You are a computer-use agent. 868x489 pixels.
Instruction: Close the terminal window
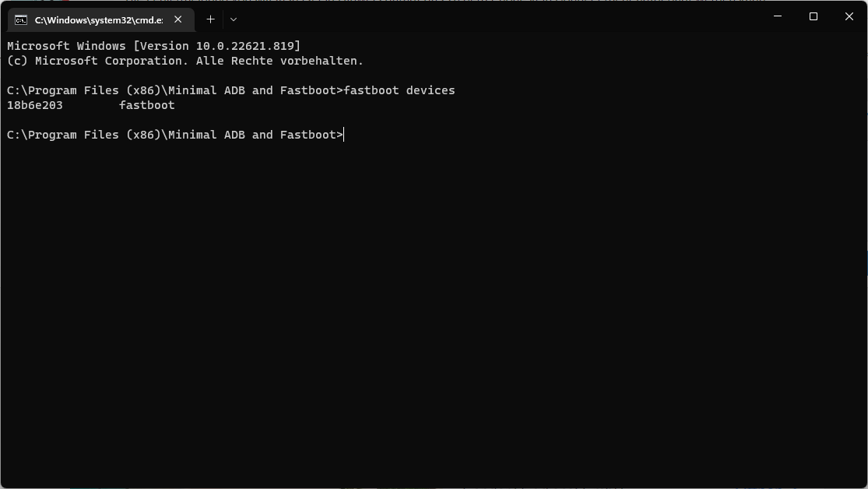point(849,16)
